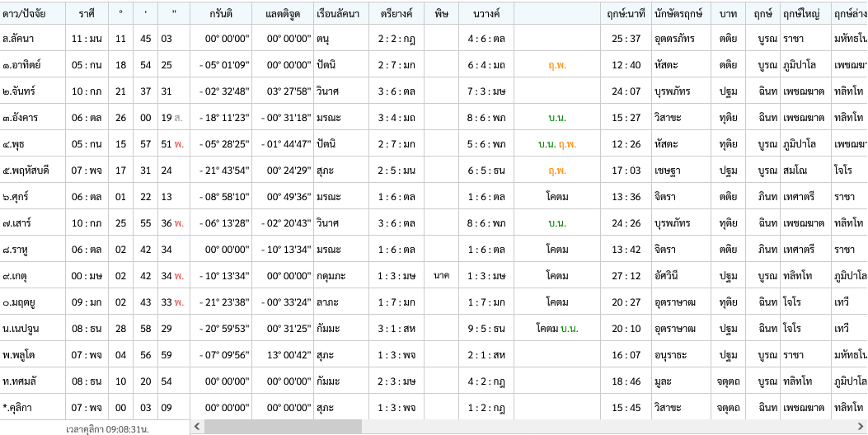Click the แลตติจูด column header
868x435 pixels.
(283, 14)
